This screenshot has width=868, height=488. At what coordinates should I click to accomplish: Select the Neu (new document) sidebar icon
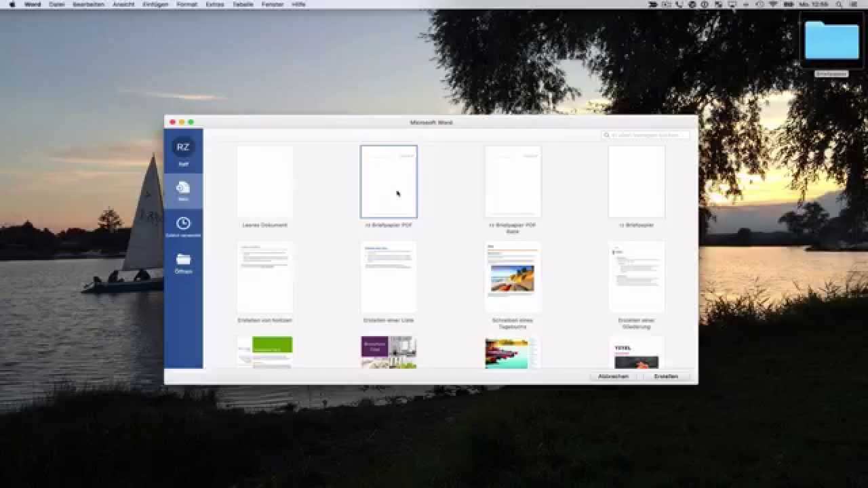point(183,188)
